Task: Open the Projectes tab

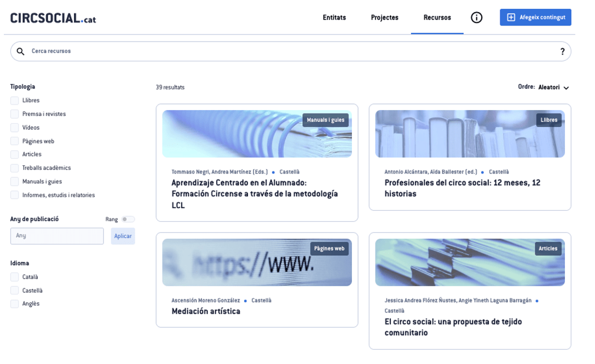Action: point(384,18)
